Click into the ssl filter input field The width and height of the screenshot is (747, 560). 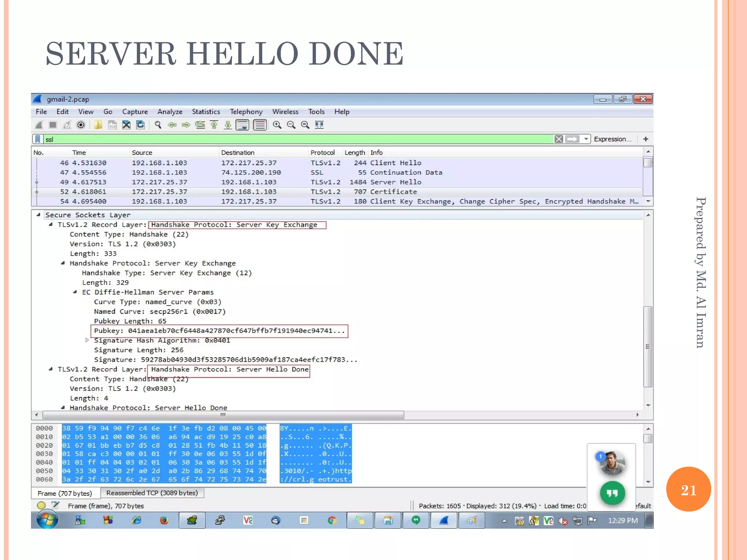pyautogui.click(x=292, y=139)
